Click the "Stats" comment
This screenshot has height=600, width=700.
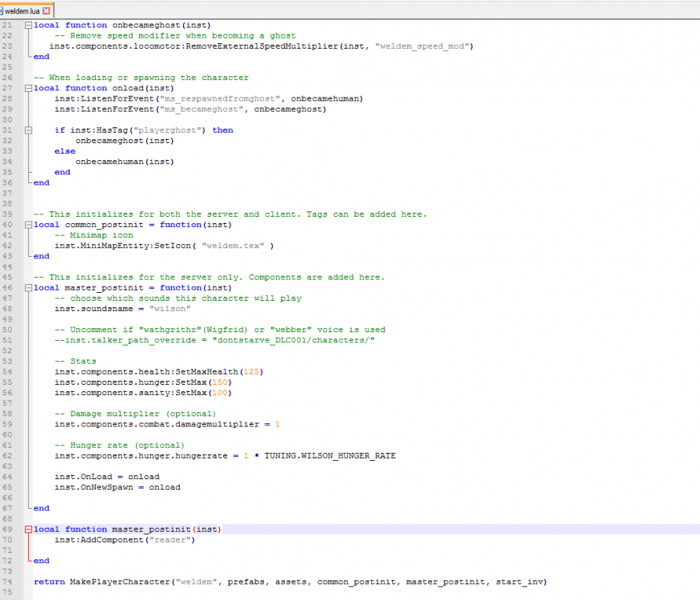pos(75,362)
